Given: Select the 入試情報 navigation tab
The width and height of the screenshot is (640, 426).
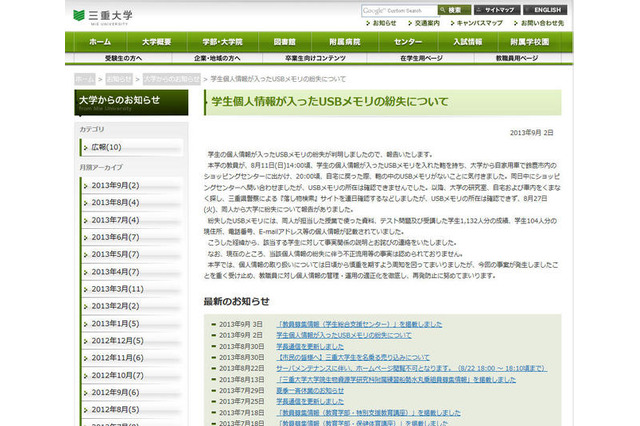Looking at the screenshot, I should click(x=468, y=42).
